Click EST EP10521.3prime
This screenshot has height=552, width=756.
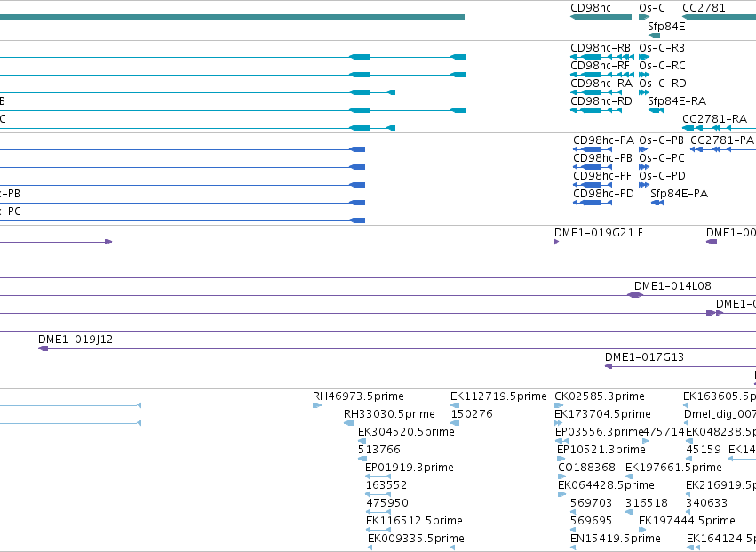coord(561,459)
